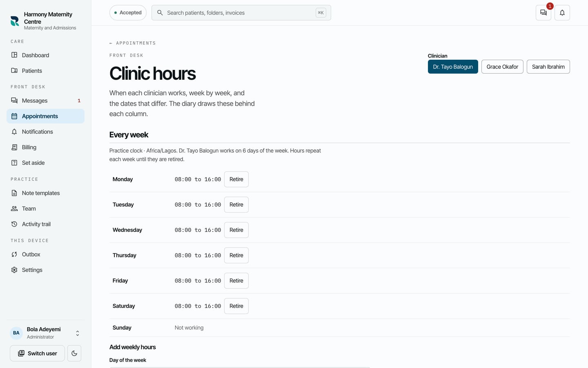Open the Set aside section
This screenshot has height=368, width=588.
45,163
